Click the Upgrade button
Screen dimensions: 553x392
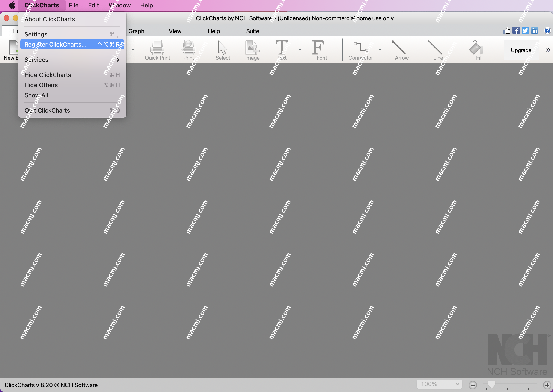tap(520, 50)
